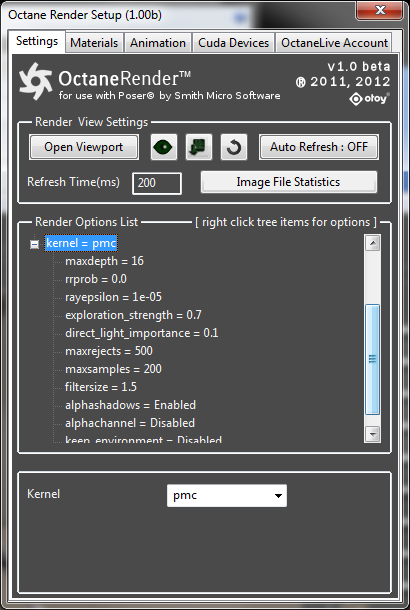Switch to the Settings tab
The width and height of the screenshot is (410, 610).
(37, 41)
